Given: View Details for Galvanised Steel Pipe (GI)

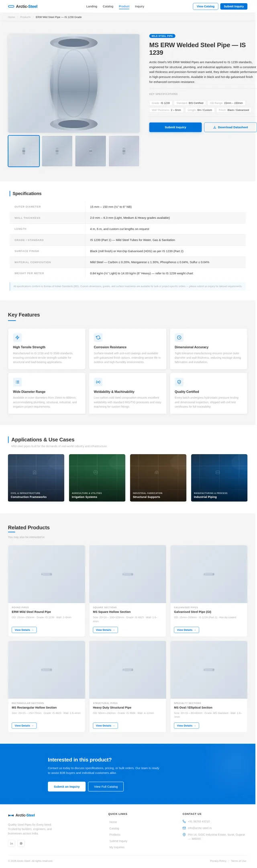Looking at the screenshot, I should [186, 630].
